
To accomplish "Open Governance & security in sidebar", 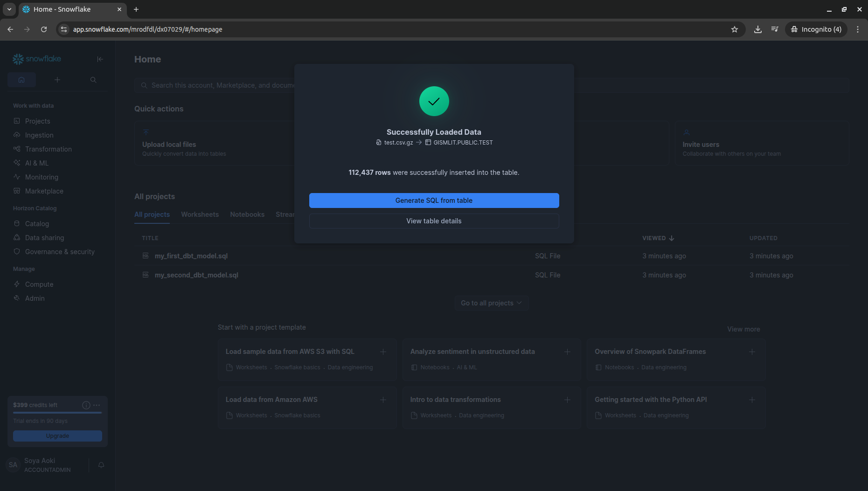I will 60,252.
